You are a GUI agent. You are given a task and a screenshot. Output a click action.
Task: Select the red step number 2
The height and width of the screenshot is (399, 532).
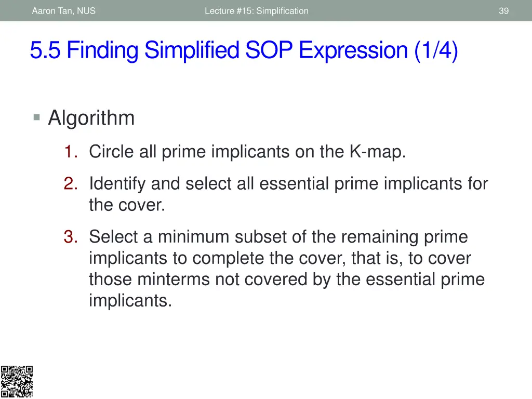point(71,183)
